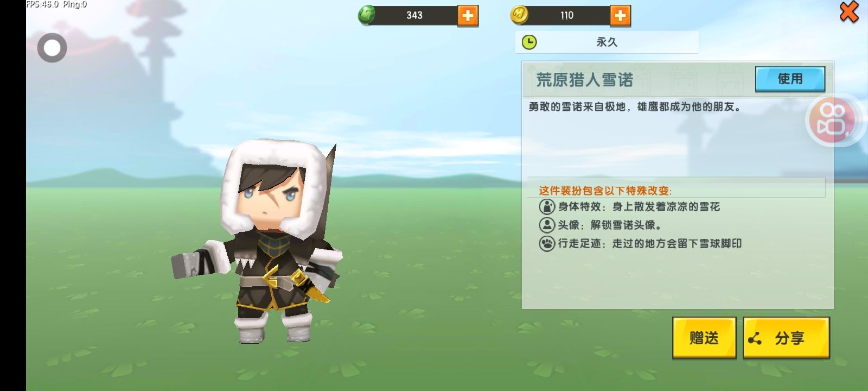This screenshot has height=391, width=868.
Task: Click the paw 行走足迹 footprint icon
Action: coord(547,243)
